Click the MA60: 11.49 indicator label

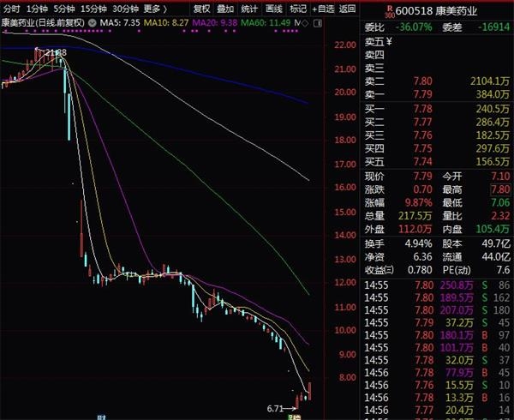[266, 23]
